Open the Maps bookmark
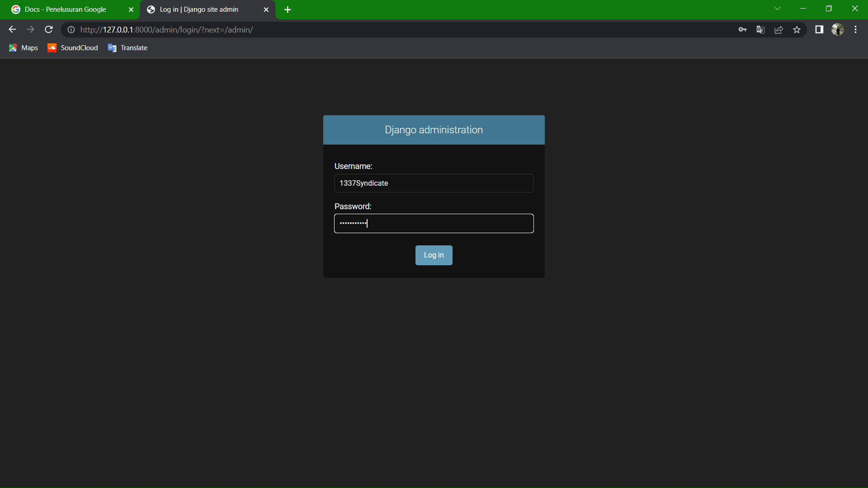The width and height of the screenshot is (868, 488). (24, 48)
